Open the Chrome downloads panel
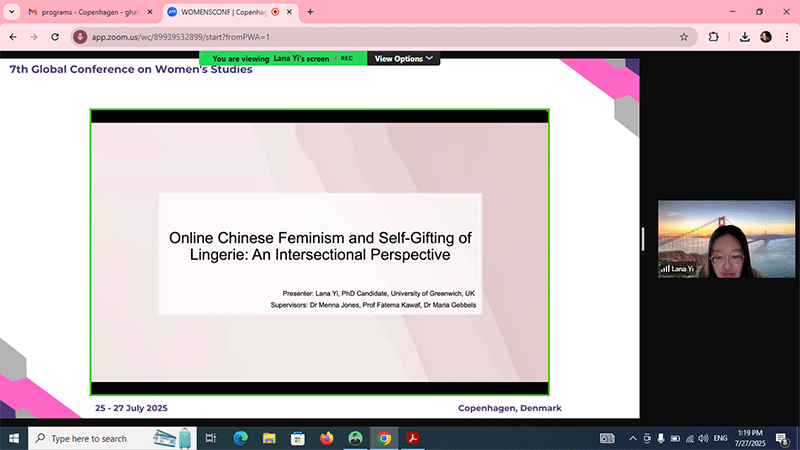 point(745,36)
